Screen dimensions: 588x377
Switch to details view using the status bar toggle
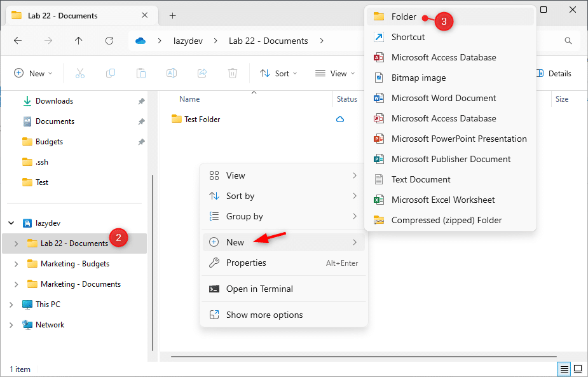point(564,369)
